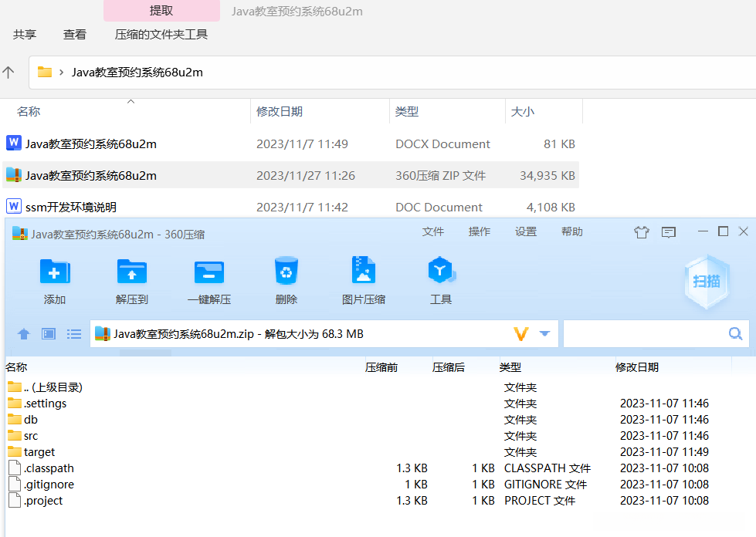Select the ZIP archive icon of Java教室预约系统68u2m

click(13, 175)
